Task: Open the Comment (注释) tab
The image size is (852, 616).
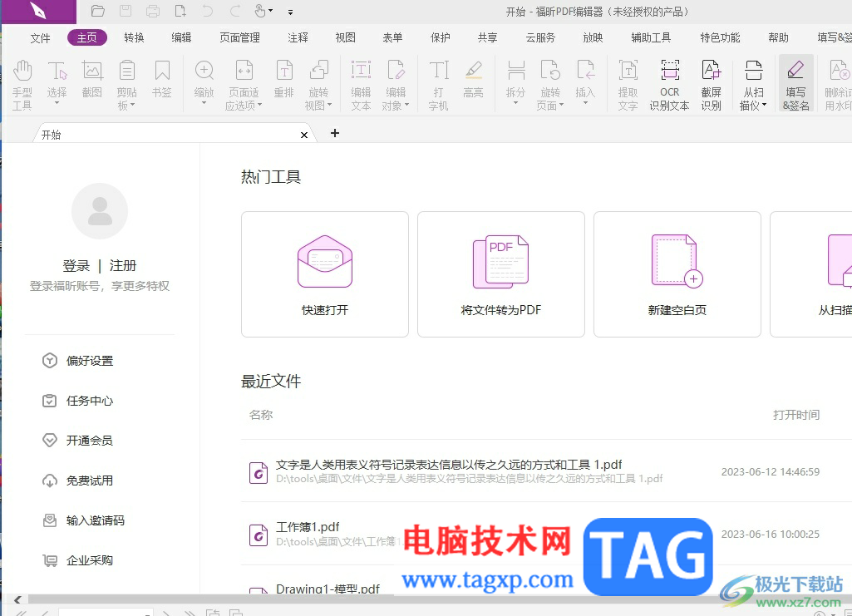Action: click(x=298, y=37)
